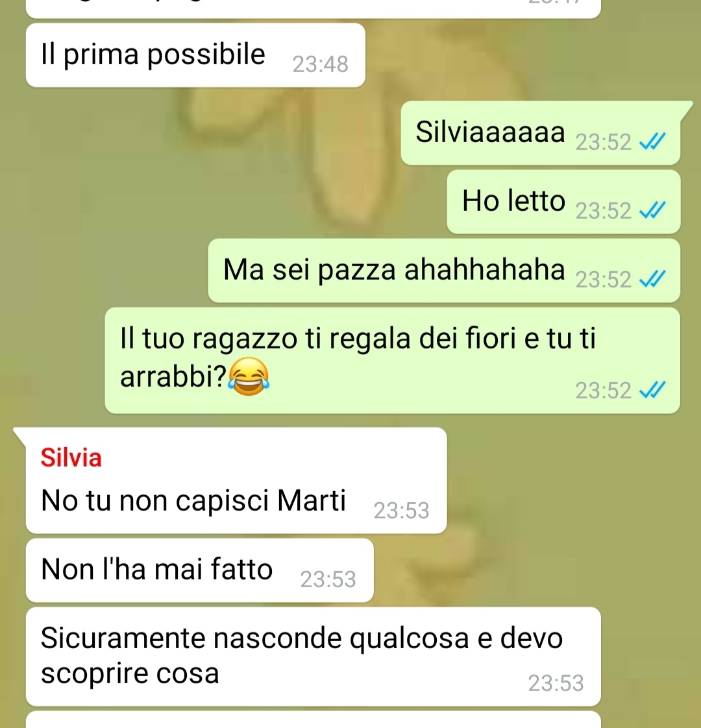701x728 pixels.
Task: Click the read checkmarks on 'Silviaaaaaa' message
Action: click(x=653, y=141)
